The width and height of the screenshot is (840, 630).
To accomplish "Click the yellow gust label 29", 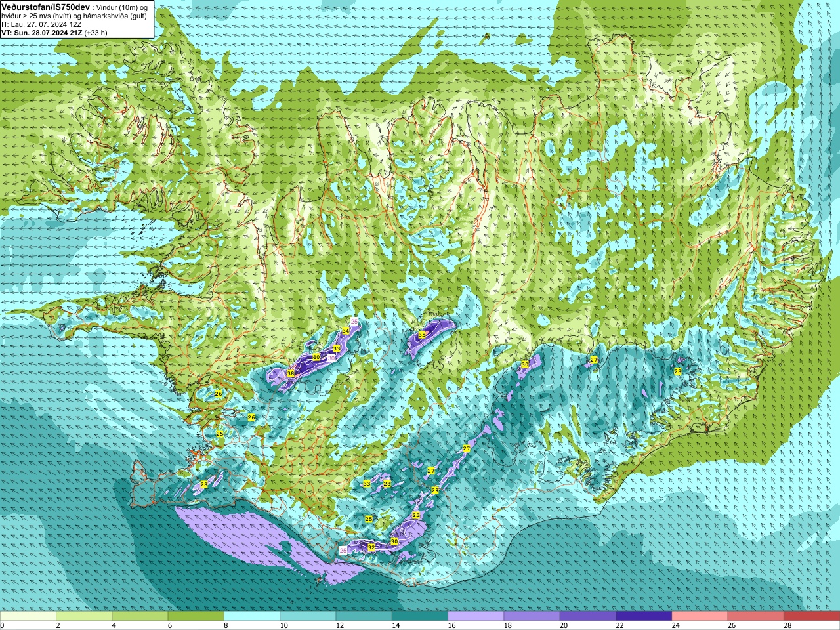I will [x=435, y=490].
